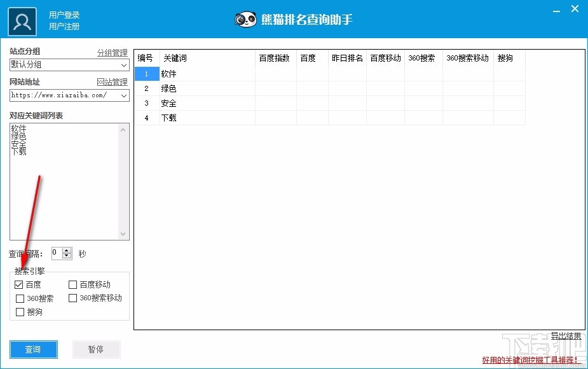Image resolution: width=588 pixels, height=369 pixels.
Task: Enable the 搜狗 search engine checkbox
Action: click(19, 312)
